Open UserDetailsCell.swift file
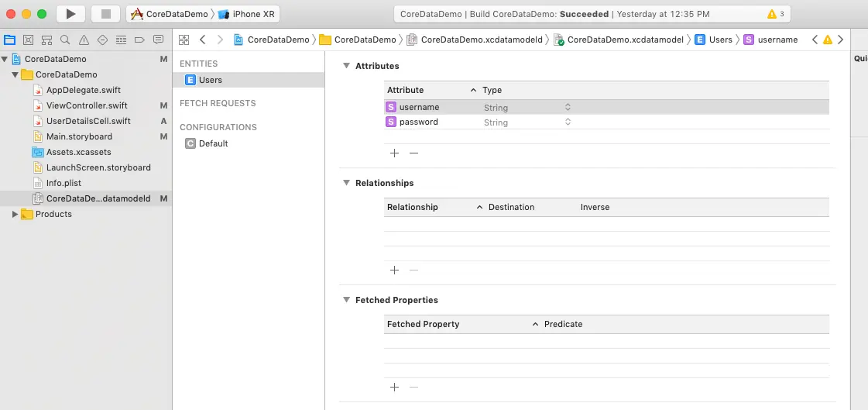 coord(88,121)
